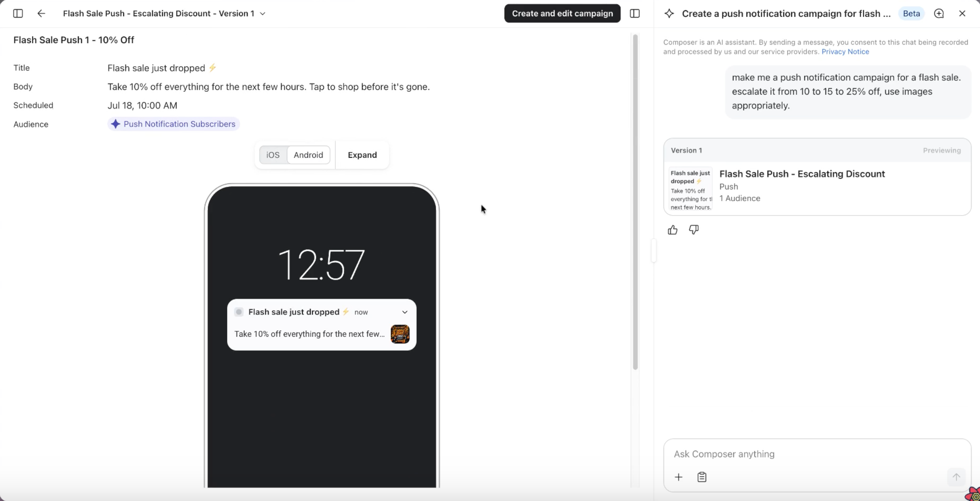
Task: Click the notification app icon dot
Action: 239,312
